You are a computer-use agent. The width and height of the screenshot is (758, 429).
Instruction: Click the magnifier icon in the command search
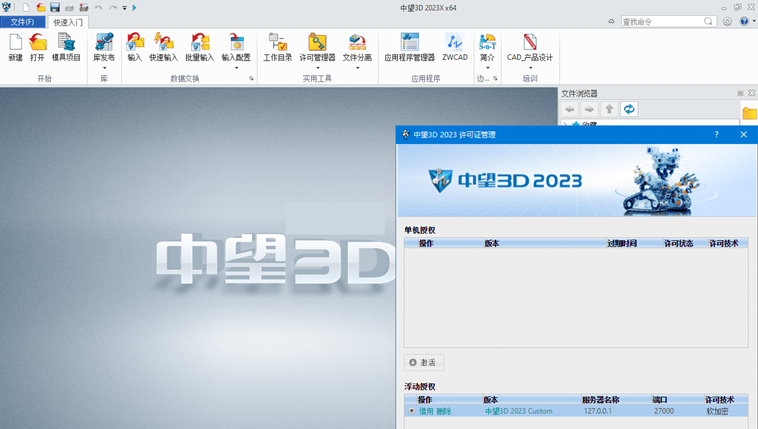708,21
